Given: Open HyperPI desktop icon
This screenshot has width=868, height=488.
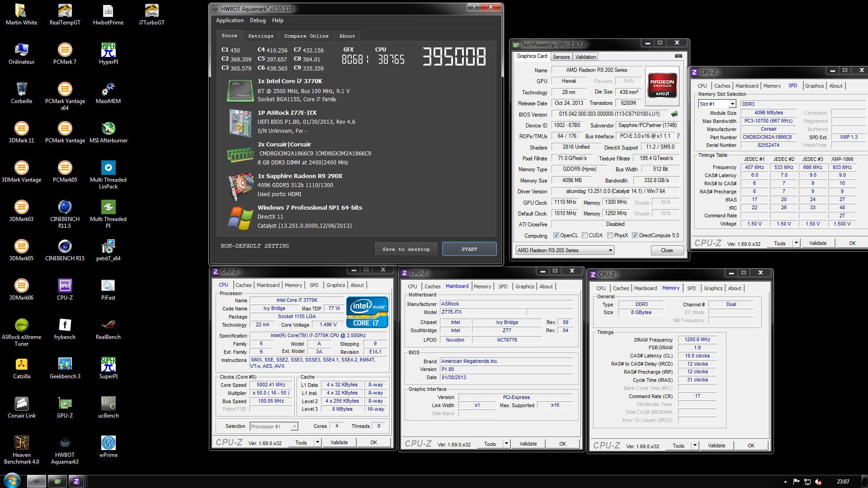Looking at the screenshot, I should [108, 54].
